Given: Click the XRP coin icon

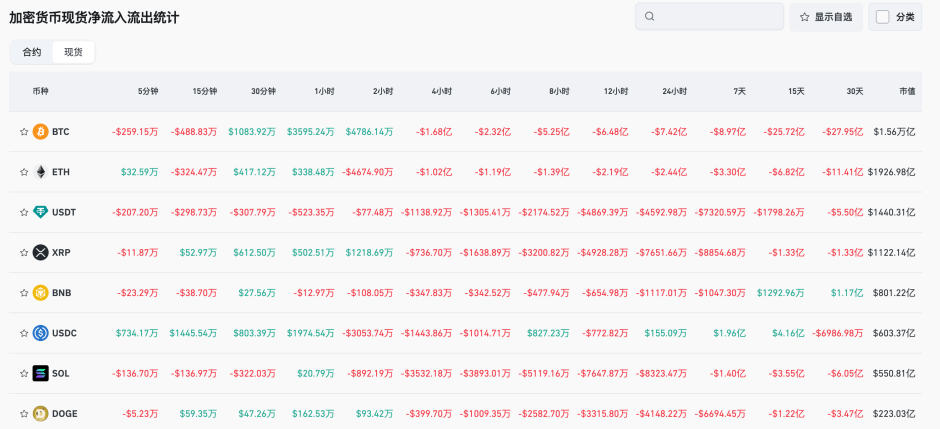Looking at the screenshot, I should tap(40, 252).
